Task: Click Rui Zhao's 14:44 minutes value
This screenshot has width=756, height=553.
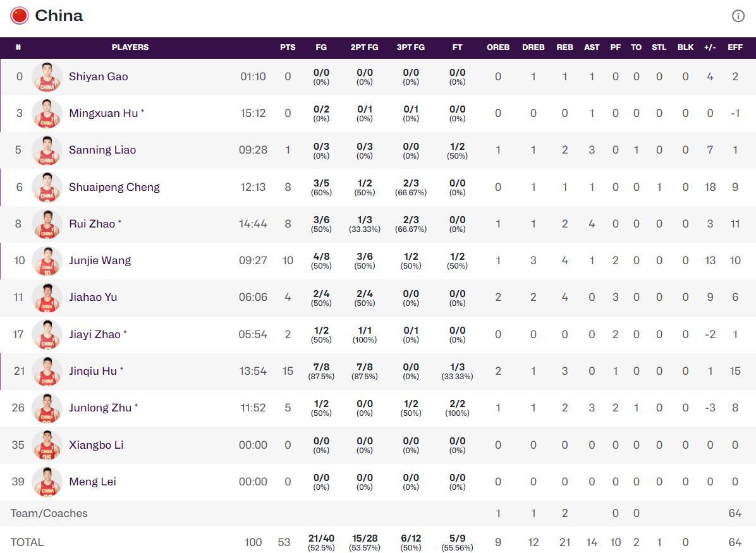Action: [253, 224]
